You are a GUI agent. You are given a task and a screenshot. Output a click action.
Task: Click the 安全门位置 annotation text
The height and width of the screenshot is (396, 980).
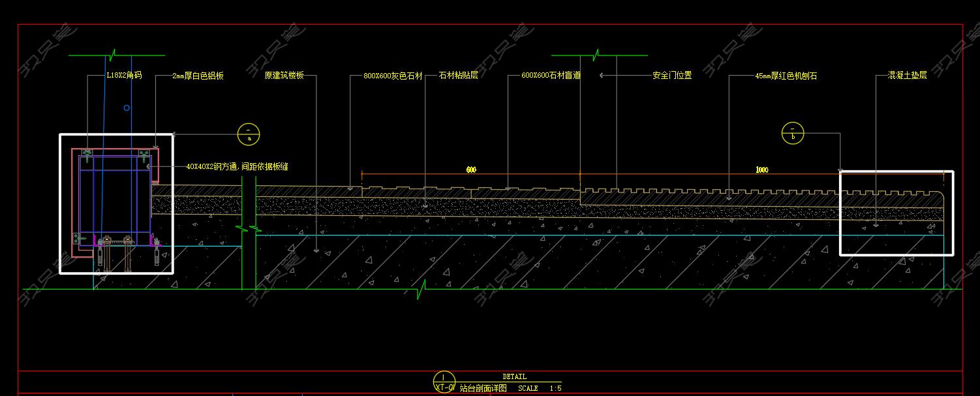coord(672,76)
